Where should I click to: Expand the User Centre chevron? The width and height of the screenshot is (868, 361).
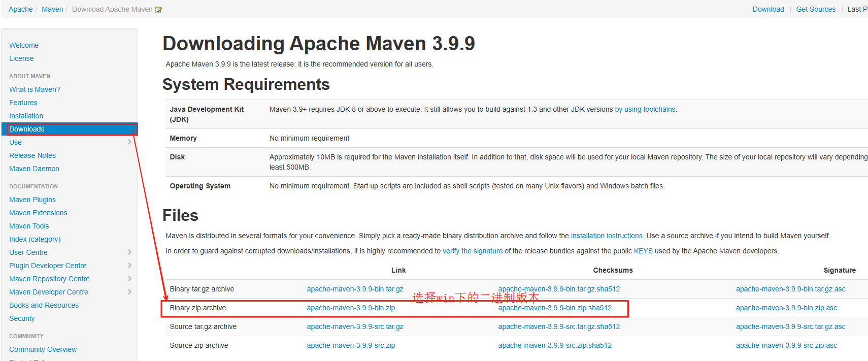coord(130,252)
